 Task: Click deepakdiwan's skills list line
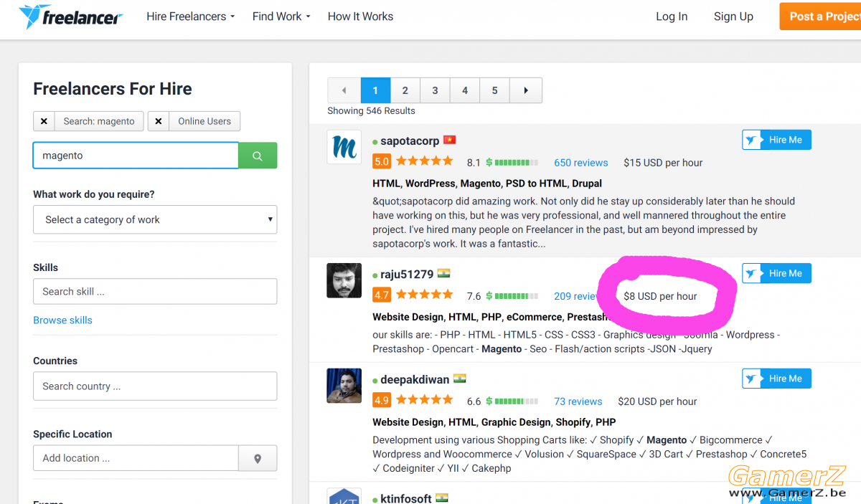click(494, 422)
